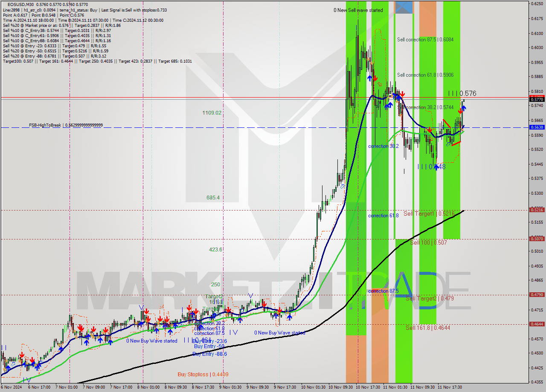546x392 pixels.
Task: Click the 'EOSUSD,M30' chart title text
Action: [21, 5]
